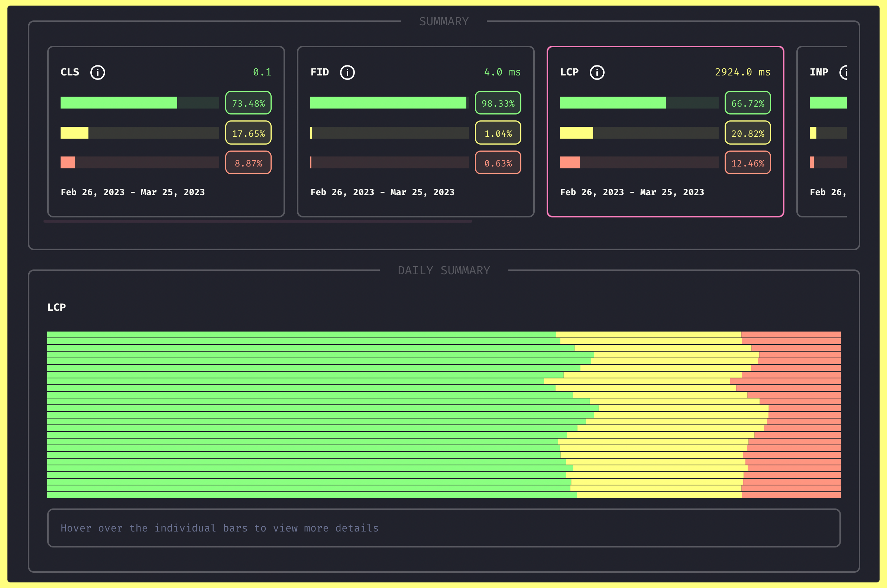Screen dimensions: 887x588
Task: Click the CLS value 0.1
Action: (262, 72)
